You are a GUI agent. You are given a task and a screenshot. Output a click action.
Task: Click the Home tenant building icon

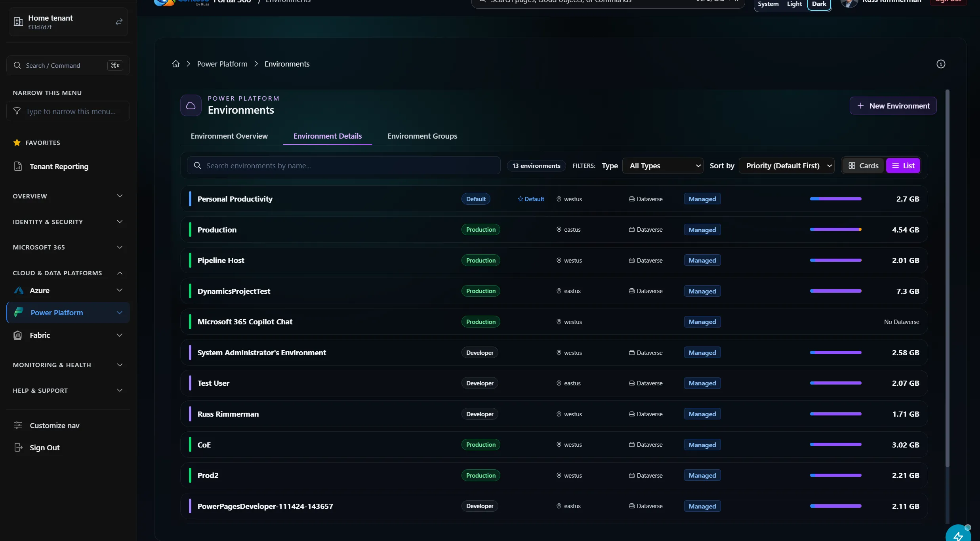(18, 22)
